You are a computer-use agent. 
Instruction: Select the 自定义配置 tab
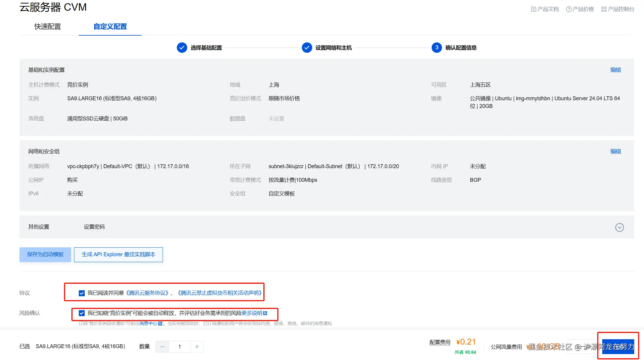point(110,27)
